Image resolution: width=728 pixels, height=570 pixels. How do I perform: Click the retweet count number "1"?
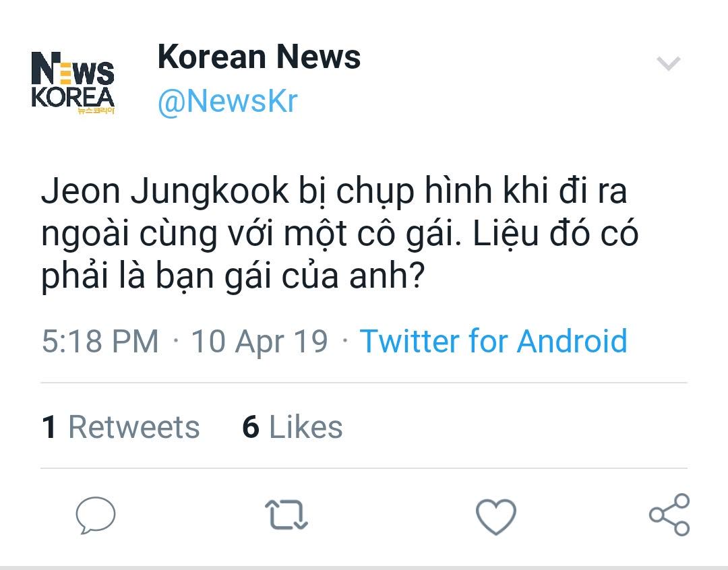coord(49,427)
